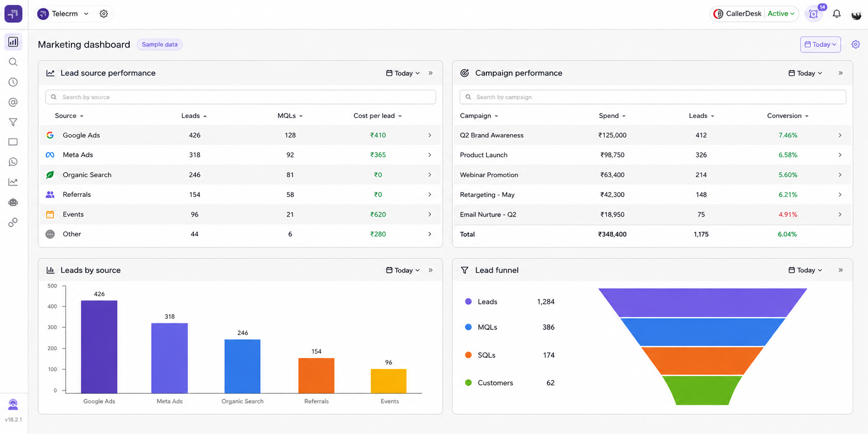Click the purple Leads legend dot

coord(468,301)
